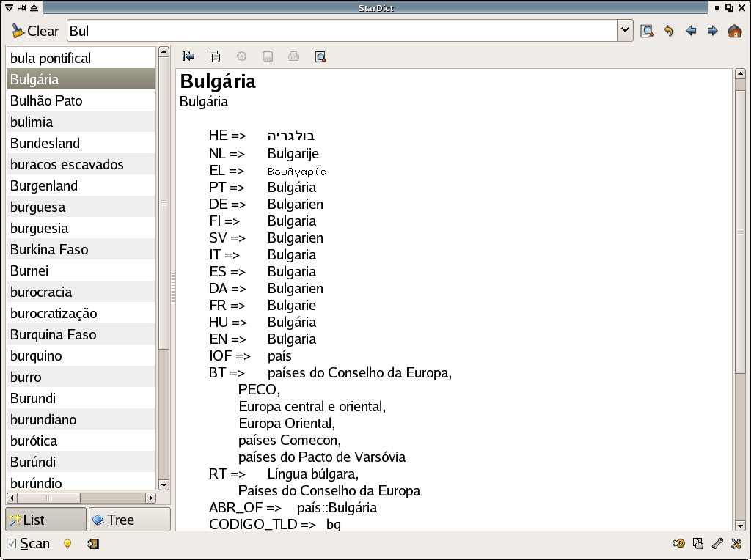Toggle the Scan checkbox
751x560 pixels.
(x=12, y=544)
